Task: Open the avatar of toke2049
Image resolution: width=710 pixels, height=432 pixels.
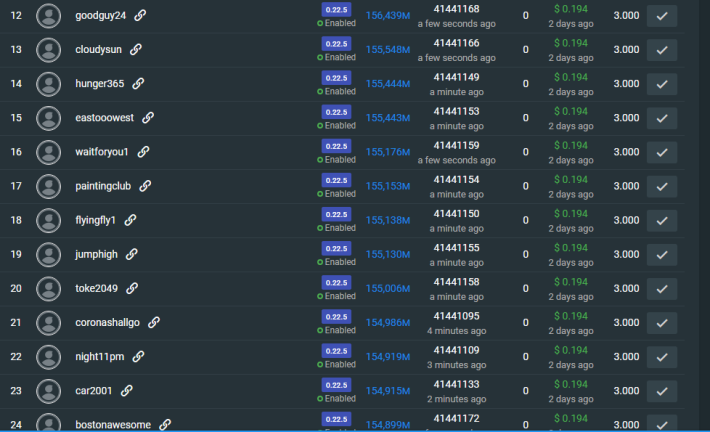Action: [x=48, y=288]
